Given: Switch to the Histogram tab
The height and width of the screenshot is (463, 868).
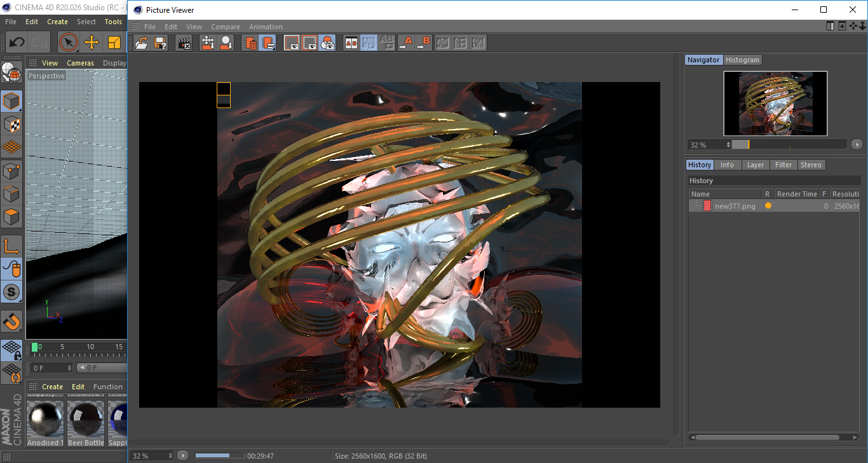Looking at the screenshot, I should tap(742, 60).
